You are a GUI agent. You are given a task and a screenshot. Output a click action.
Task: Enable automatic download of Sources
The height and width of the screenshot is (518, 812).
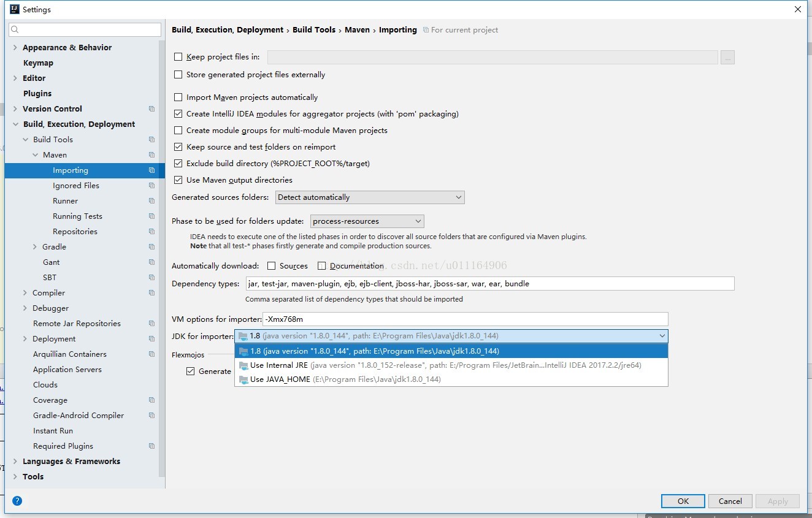point(272,266)
